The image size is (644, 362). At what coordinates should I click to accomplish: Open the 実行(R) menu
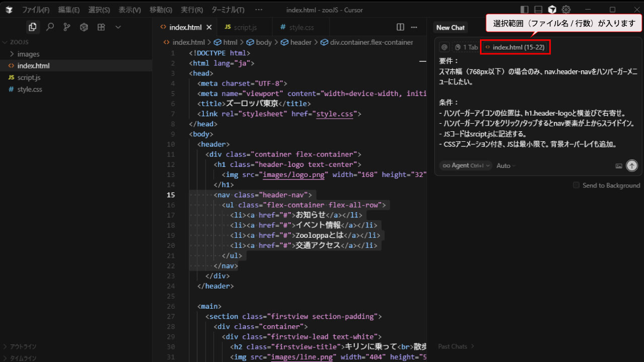[x=192, y=10]
